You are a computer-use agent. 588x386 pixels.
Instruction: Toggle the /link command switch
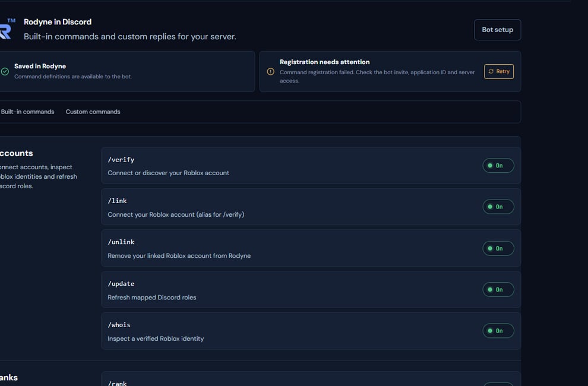click(498, 207)
